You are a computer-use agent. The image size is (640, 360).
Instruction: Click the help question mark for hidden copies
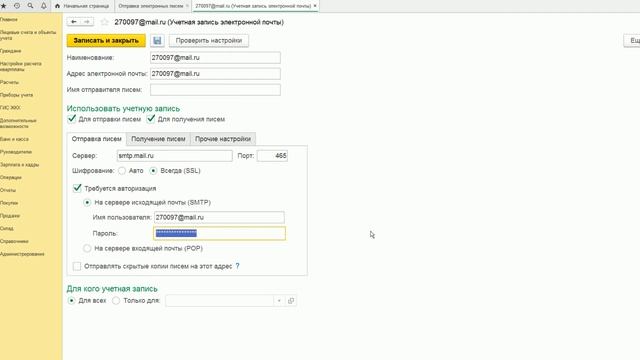coord(238,266)
